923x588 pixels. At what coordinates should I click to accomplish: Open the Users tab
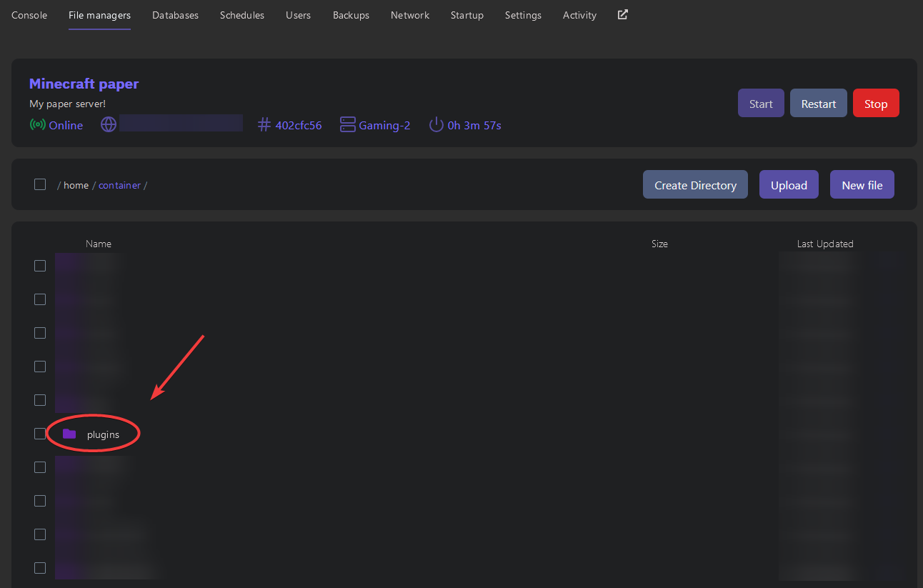coord(298,15)
